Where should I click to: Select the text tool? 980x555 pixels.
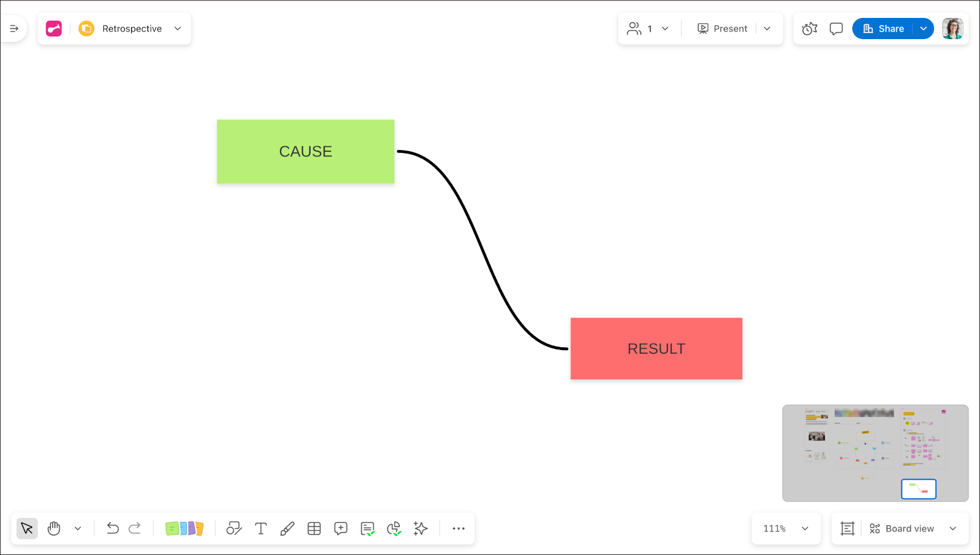[261, 528]
